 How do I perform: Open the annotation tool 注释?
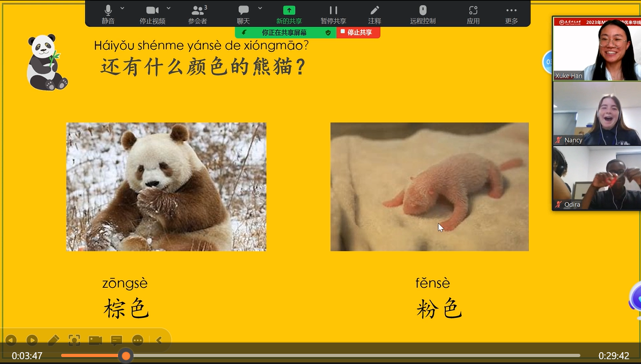tap(374, 14)
